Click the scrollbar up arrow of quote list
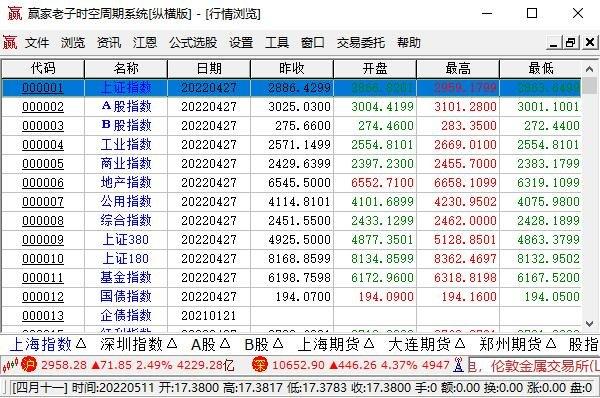The height and width of the screenshot is (398, 600). pyautogui.click(x=590, y=69)
